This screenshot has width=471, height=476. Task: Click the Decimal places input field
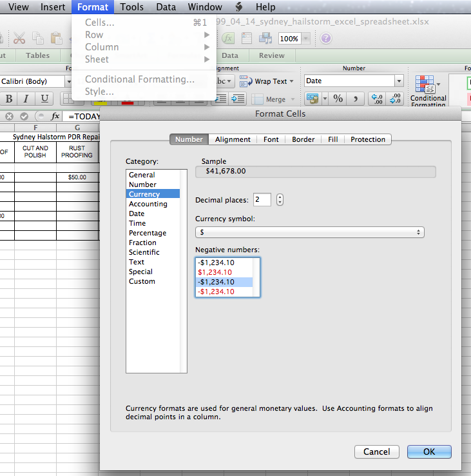(262, 200)
